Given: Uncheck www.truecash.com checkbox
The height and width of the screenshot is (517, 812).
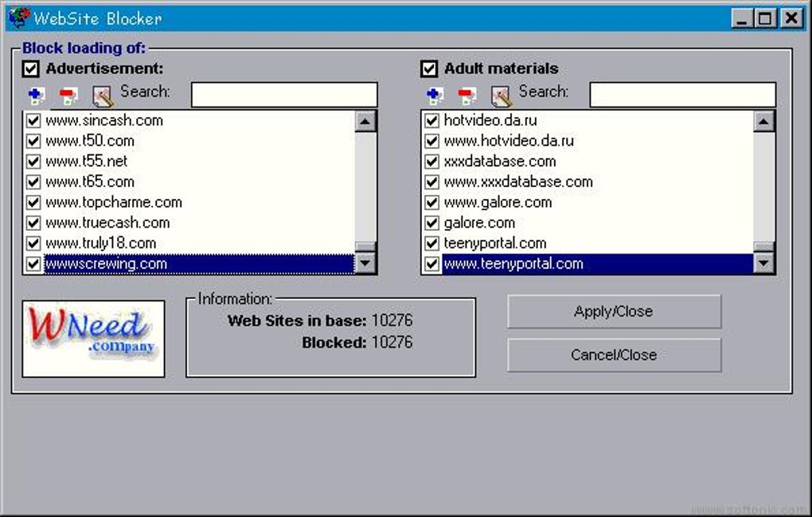Looking at the screenshot, I should click(x=33, y=223).
